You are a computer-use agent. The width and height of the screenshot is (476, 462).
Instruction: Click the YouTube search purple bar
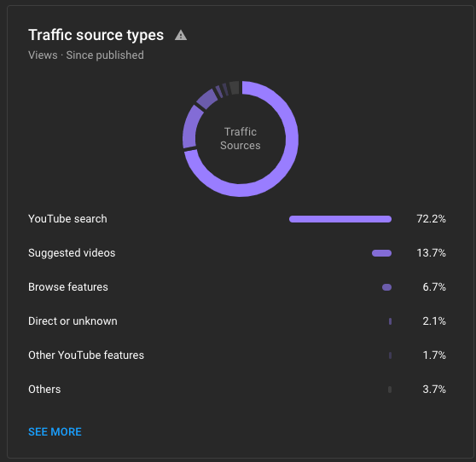coord(340,219)
